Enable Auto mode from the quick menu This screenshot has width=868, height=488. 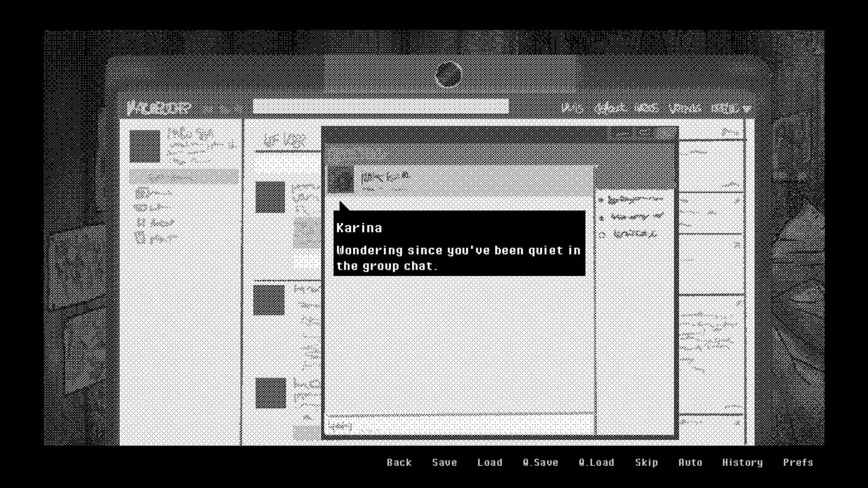[690, 462]
